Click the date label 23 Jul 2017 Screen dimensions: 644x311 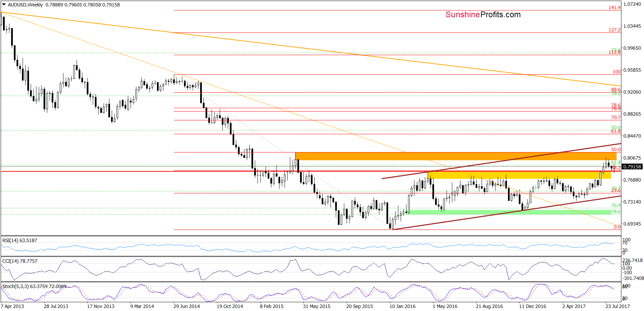point(618,306)
